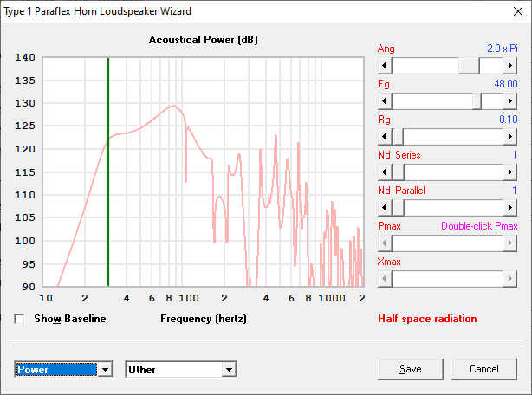Click the Acoustical Power (dB) chart title

(204, 40)
